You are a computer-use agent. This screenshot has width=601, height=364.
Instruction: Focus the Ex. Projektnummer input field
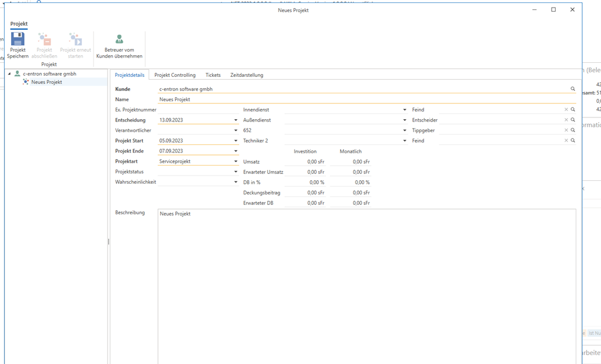(198, 110)
